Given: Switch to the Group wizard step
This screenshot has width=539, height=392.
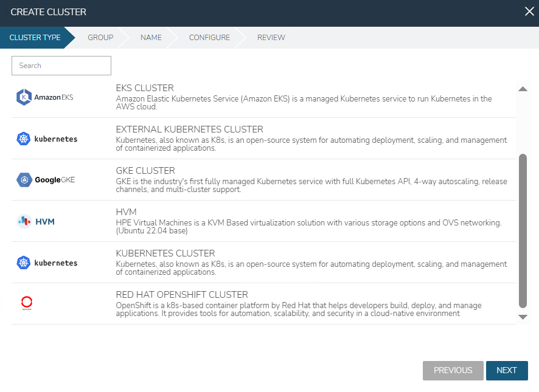Looking at the screenshot, I should coord(100,38).
